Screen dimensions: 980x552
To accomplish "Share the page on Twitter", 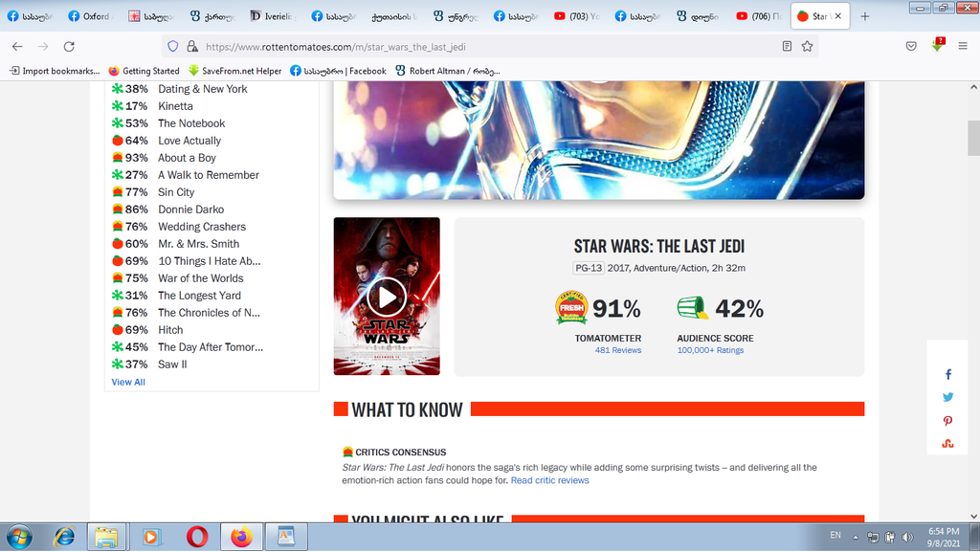I will point(948,397).
